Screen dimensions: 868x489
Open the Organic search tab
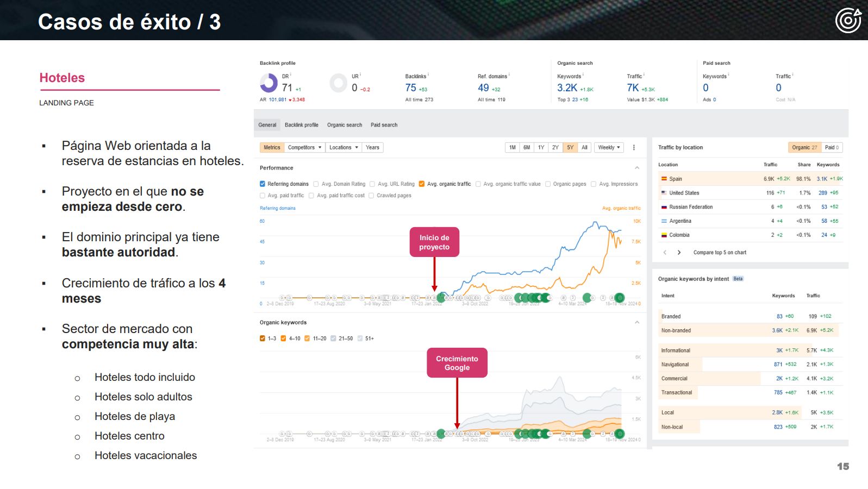(x=345, y=125)
